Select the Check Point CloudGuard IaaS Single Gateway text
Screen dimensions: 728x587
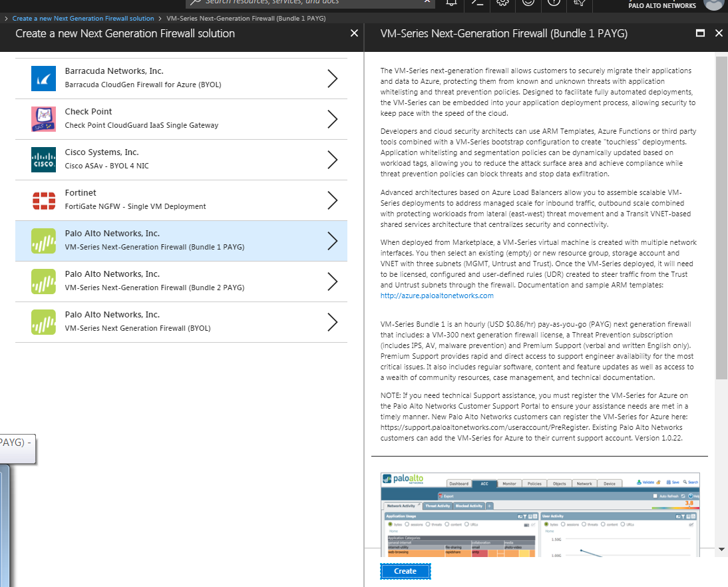142,125
